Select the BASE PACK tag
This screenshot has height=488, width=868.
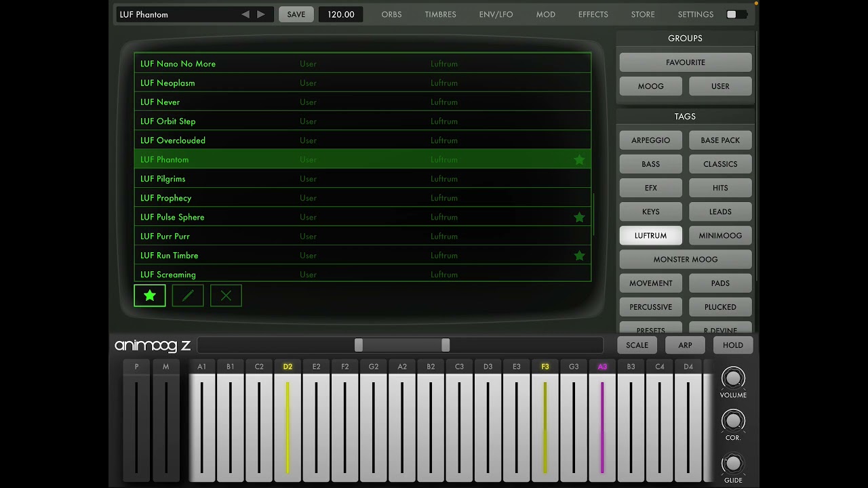coord(720,140)
